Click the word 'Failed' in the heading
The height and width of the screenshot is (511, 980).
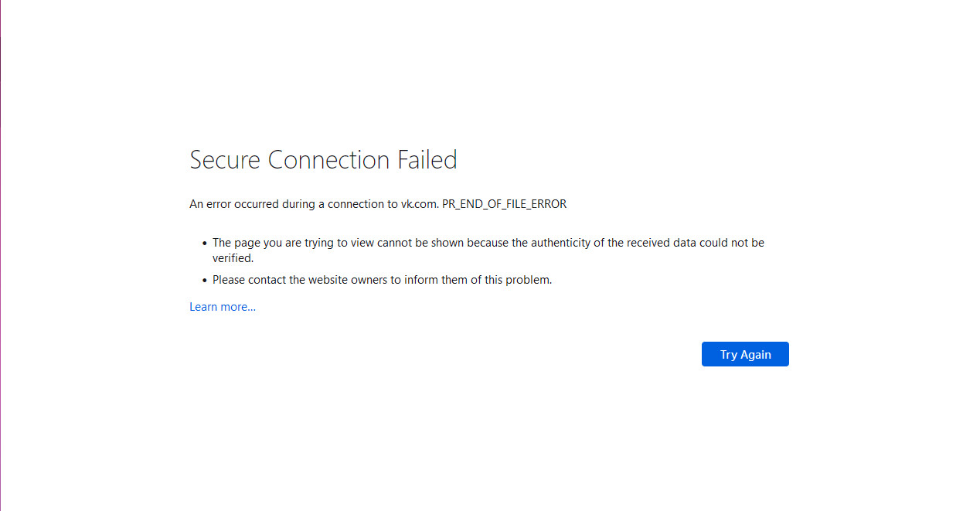tap(427, 160)
